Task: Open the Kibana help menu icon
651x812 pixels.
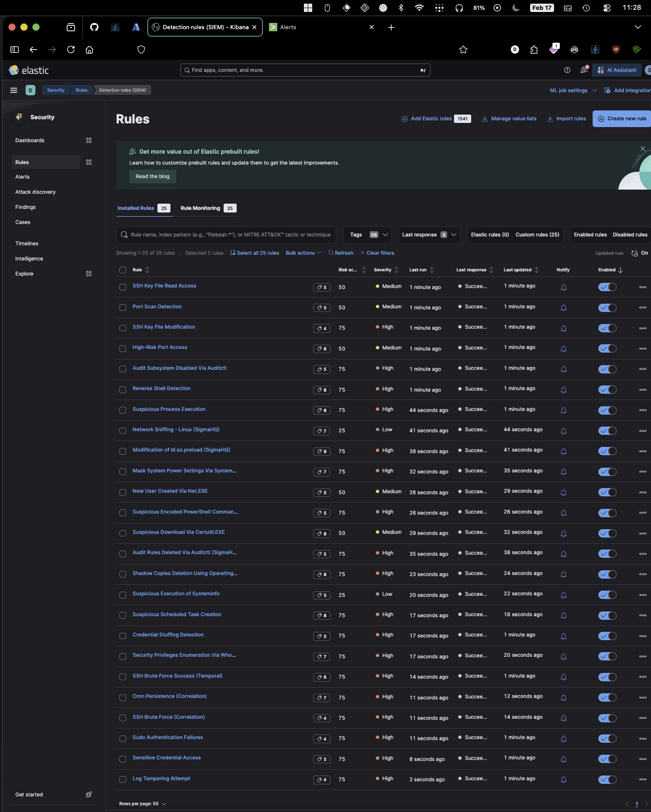Action: pos(568,70)
